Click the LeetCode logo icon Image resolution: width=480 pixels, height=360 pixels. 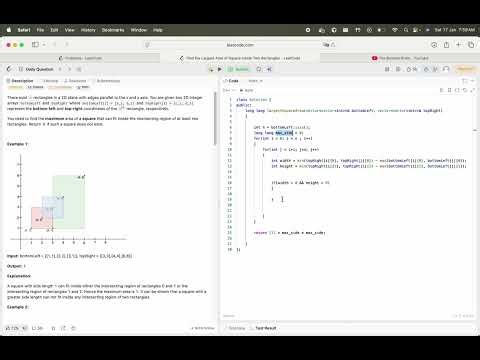pyautogui.click(x=9, y=69)
